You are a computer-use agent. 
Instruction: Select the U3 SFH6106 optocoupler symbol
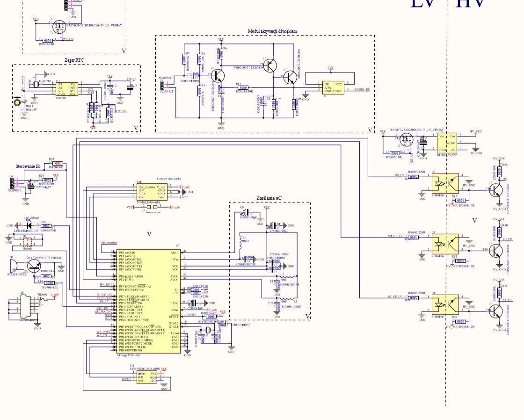point(445,183)
